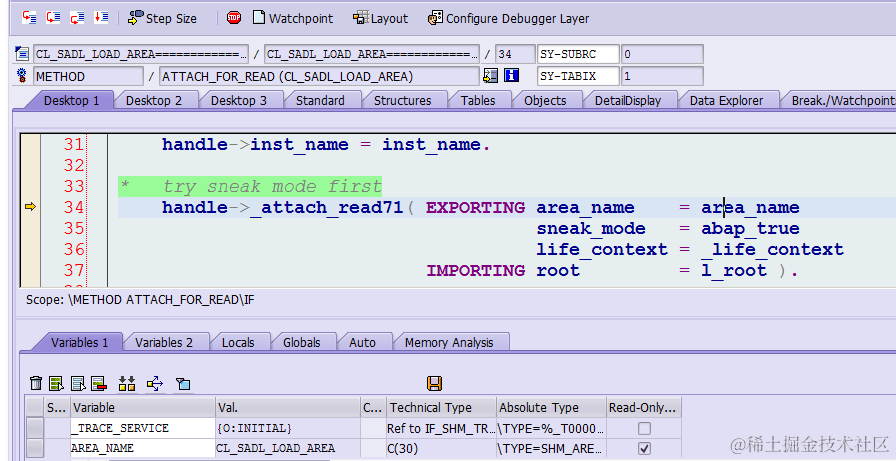The height and width of the screenshot is (461, 896).
Task: Switch to Desktop 2 tab
Action: click(x=154, y=101)
